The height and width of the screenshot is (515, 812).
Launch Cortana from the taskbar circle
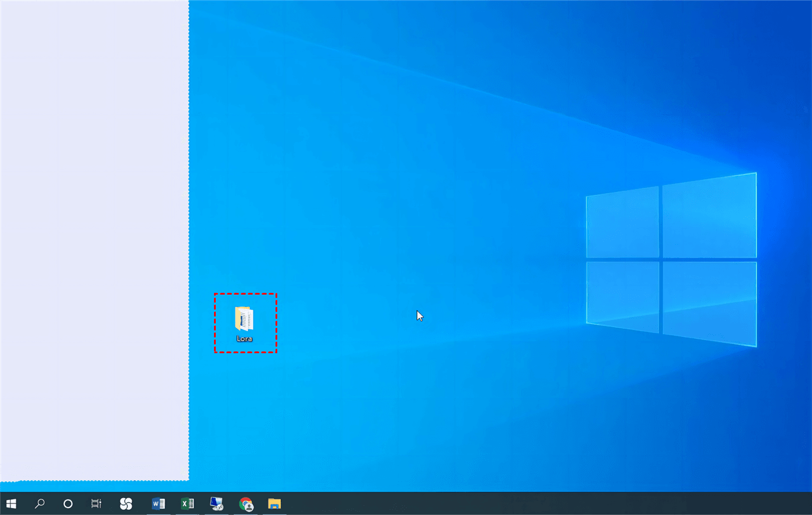pyautogui.click(x=68, y=503)
